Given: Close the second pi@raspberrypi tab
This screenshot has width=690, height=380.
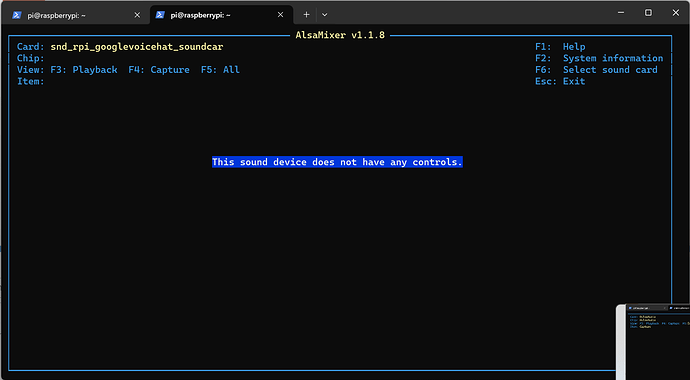Looking at the screenshot, I should point(280,15).
